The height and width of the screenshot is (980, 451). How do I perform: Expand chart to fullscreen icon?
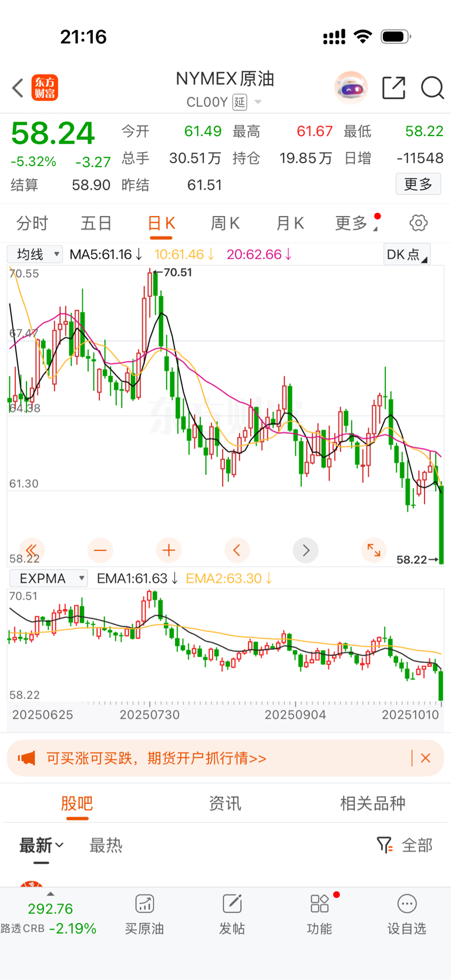point(374,550)
